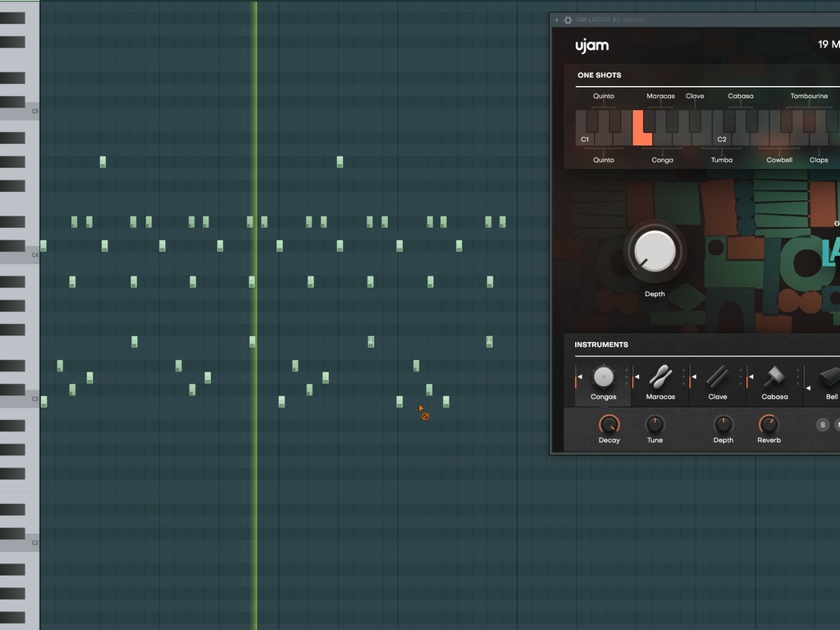Click the Reverb knob

coord(769,424)
